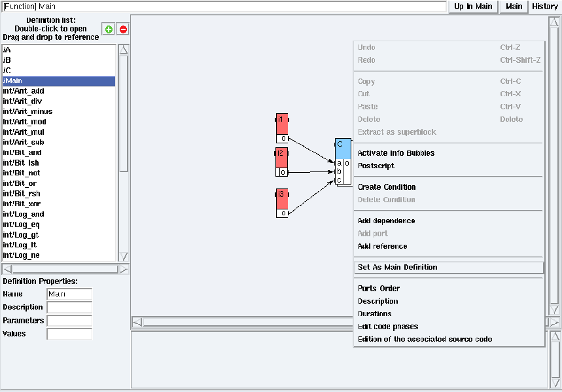Viewport: 562px width, 392px height.
Task: Click output port o of i3 block
Action: point(283,213)
